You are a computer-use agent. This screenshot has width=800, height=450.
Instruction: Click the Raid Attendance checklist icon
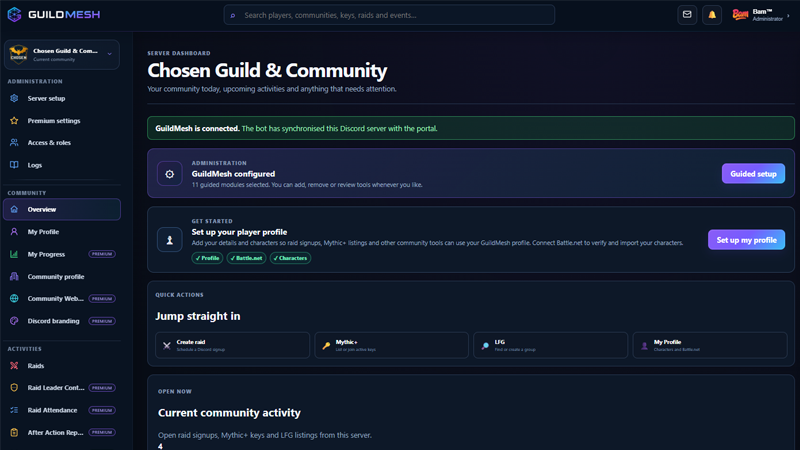(14, 410)
